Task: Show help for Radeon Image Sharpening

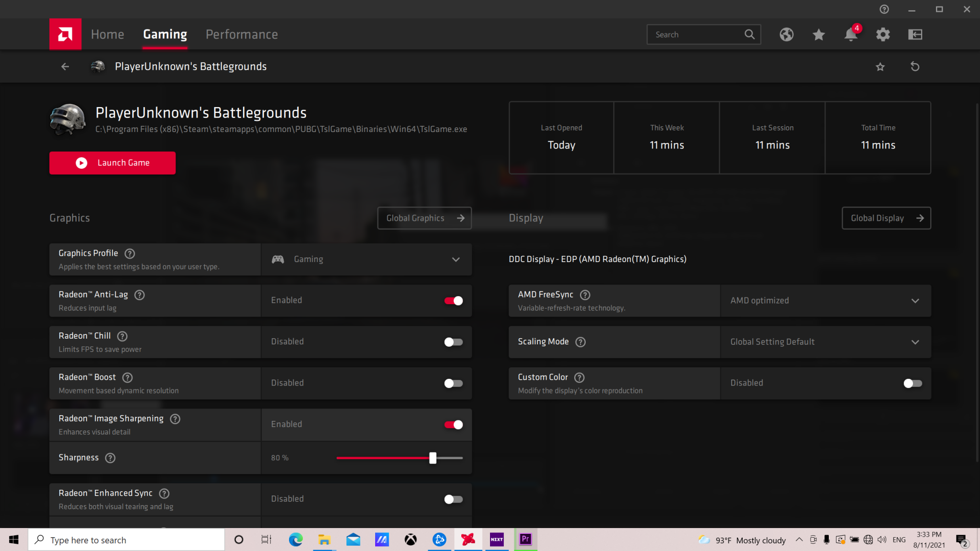Action: (175, 419)
